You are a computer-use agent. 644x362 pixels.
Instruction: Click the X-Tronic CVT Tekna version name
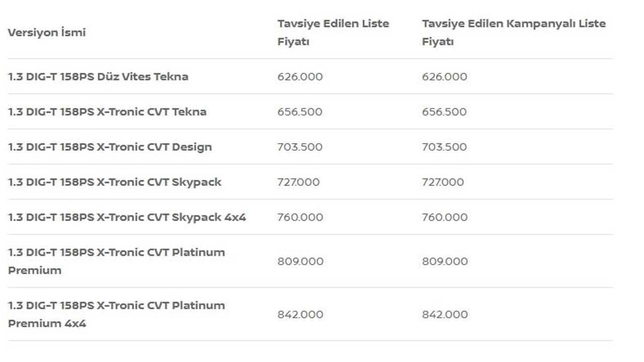click(x=107, y=112)
